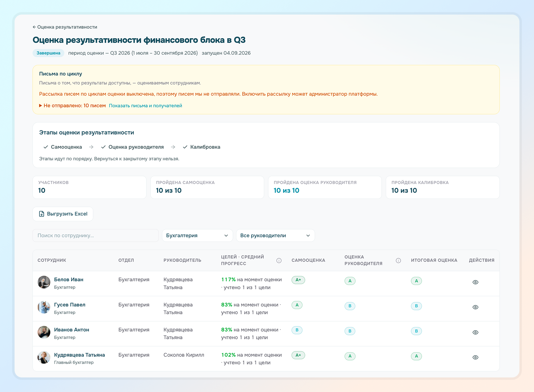Click Сотрудник column header
Image resolution: width=534 pixels, height=392 pixels.
pos(52,260)
